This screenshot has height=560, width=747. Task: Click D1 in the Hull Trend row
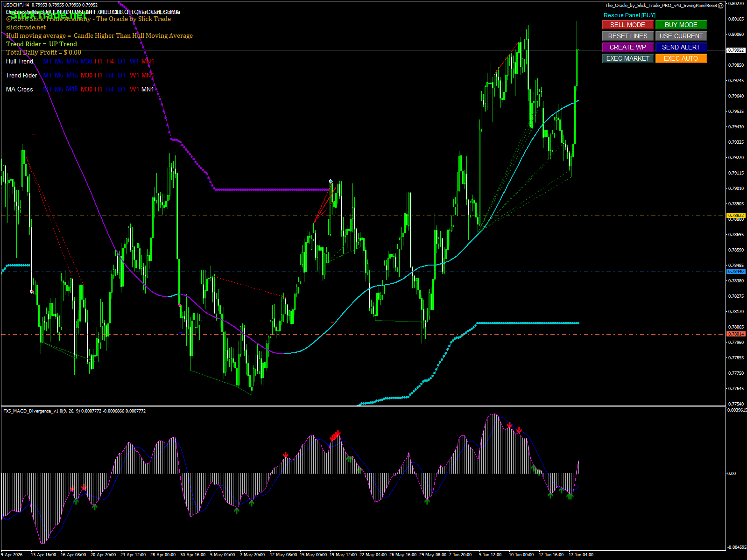pyautogui.click(x=122, y=61)
